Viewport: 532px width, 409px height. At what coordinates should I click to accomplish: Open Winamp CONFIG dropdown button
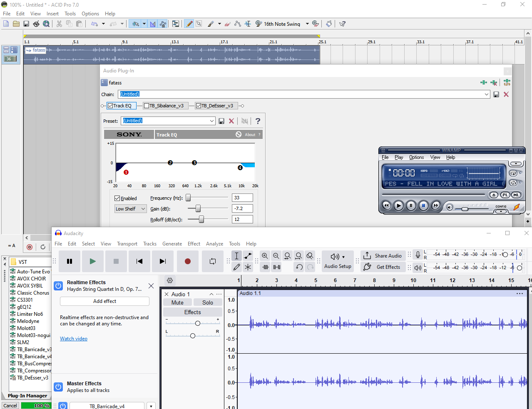pos(501,211)
